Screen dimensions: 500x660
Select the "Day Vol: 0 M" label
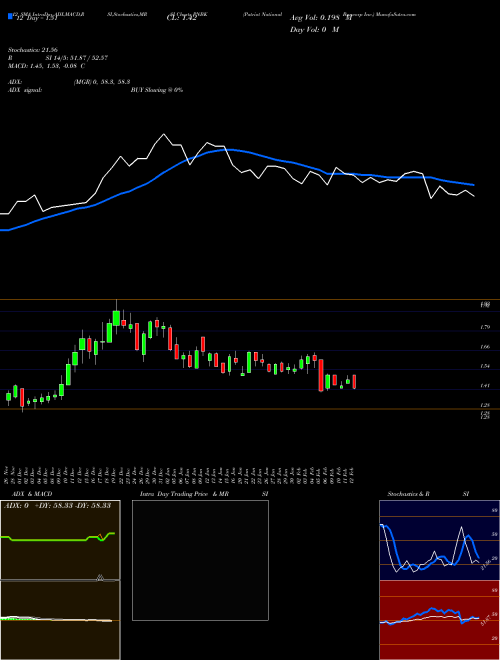click(x=314, y=29)
